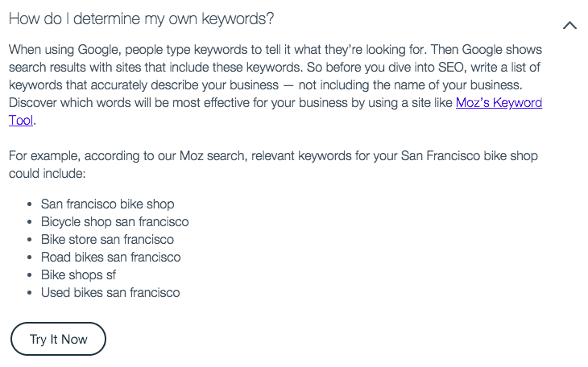The width and height of the screenshot is (588, 367).
Task: Open the Moz's Keyword link text
Action: point(499,103)
